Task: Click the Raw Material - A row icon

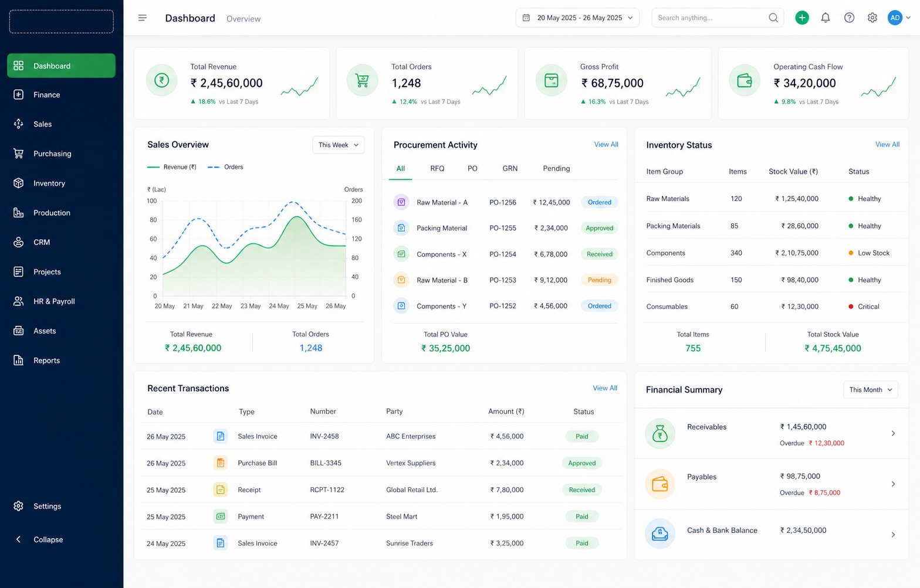Action: click(x=401, y=202)
